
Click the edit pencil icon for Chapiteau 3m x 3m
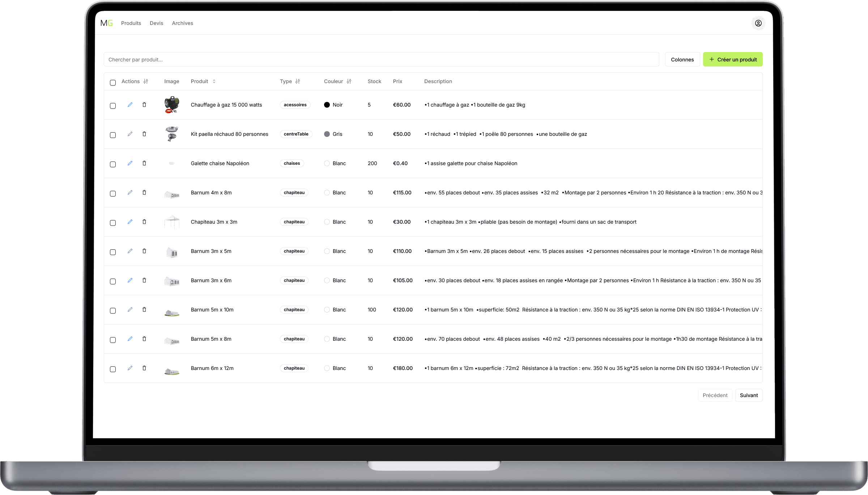tap(129, 221)
